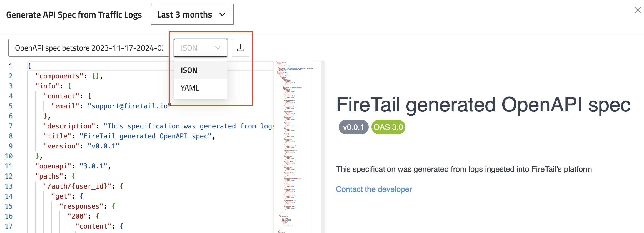Download the generated API spec file

pyautogui.click(x=240, y=48)
